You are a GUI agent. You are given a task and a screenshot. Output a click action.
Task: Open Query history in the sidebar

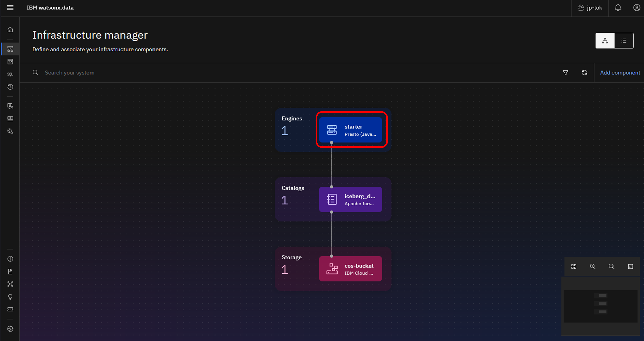pyautogui.click(x=10, y=87)
